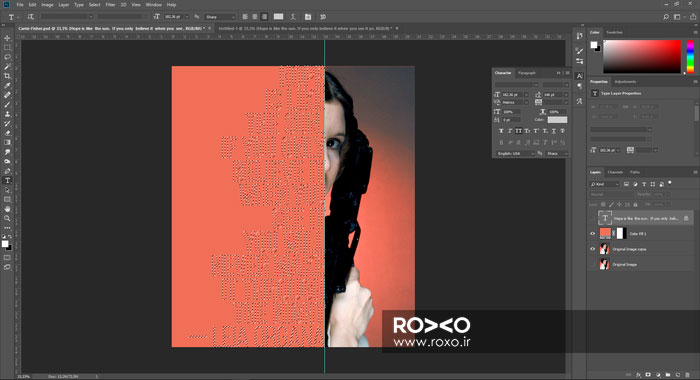This screenshot has height=380, width=700.
Task: Switch to the Paragraph tab
Action: (526, 73)
